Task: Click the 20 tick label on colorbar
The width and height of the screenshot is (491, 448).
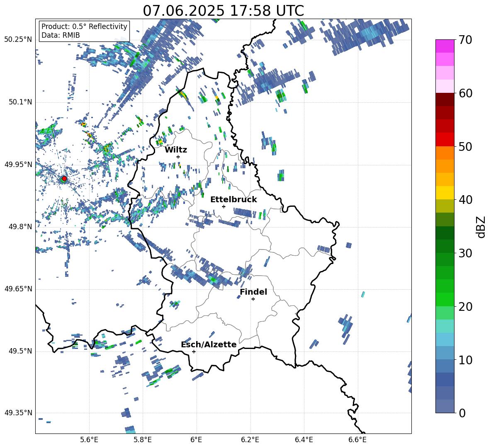Action: coord(465,307)
